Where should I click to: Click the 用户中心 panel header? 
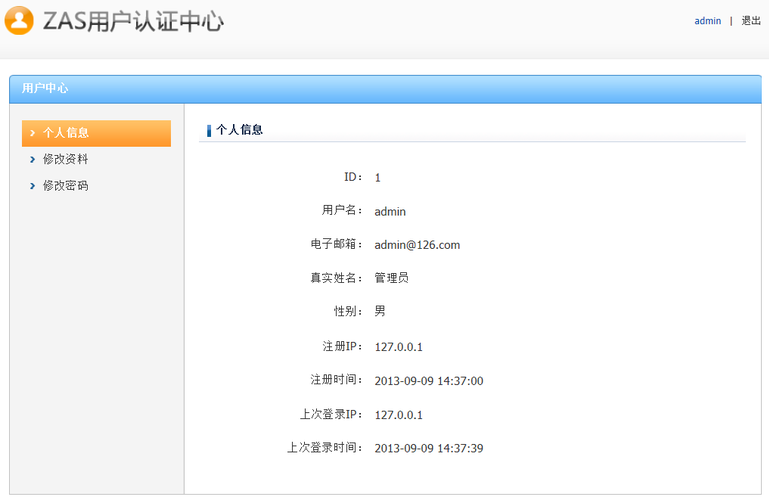pos(45,88)
